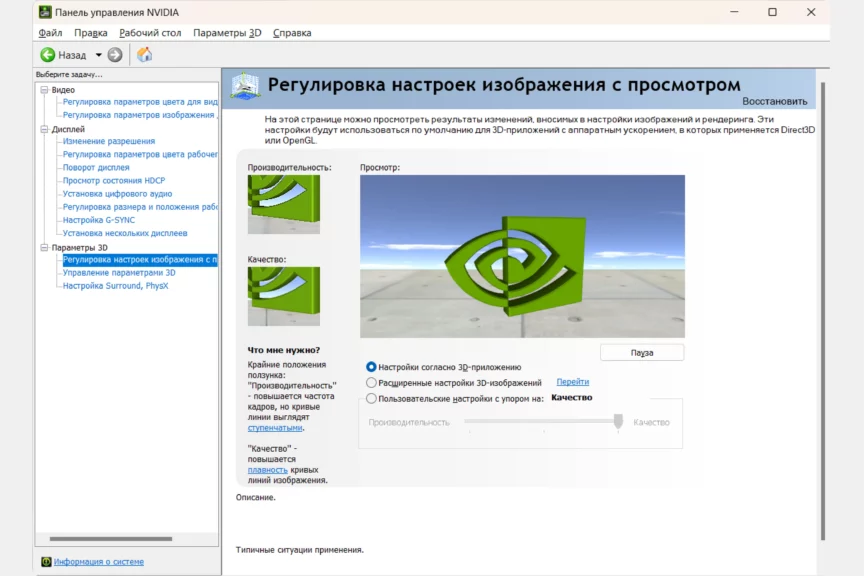The image size is (864, 576).
Task: Click the system information icon at bottom left
Action: [x=46, y=562]
